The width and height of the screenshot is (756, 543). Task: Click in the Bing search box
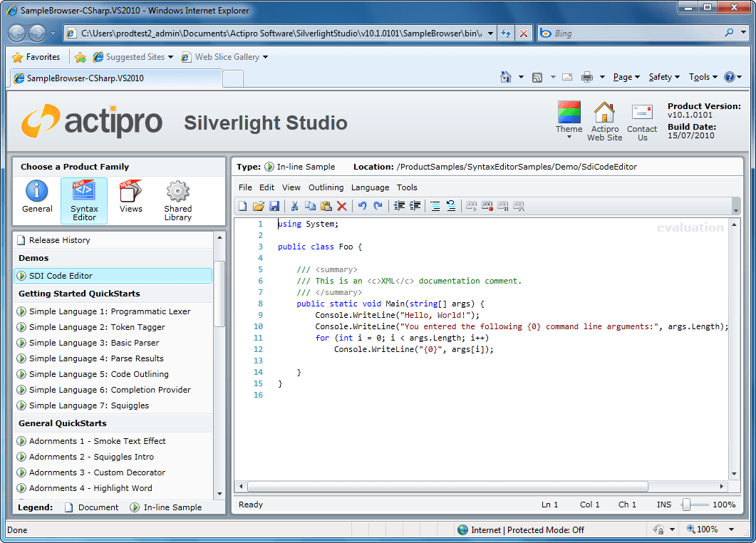636,33
